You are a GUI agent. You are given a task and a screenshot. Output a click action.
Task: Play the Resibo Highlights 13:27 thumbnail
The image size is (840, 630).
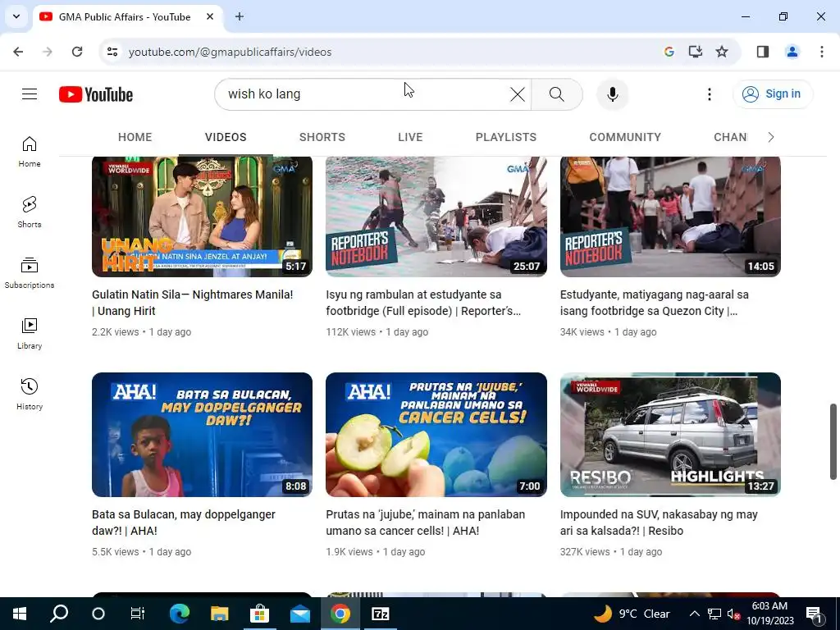(x=670, y=435)
